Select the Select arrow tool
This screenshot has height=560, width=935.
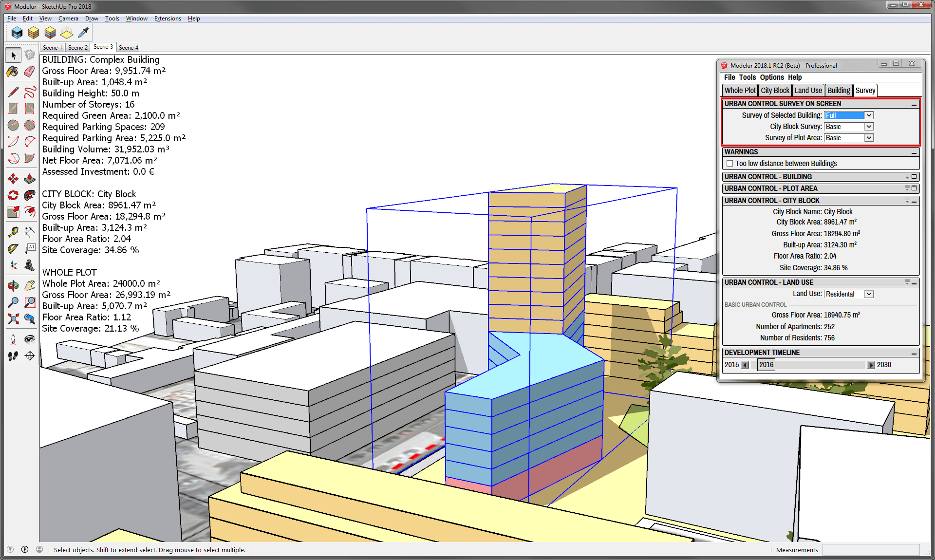click(13, 55)
